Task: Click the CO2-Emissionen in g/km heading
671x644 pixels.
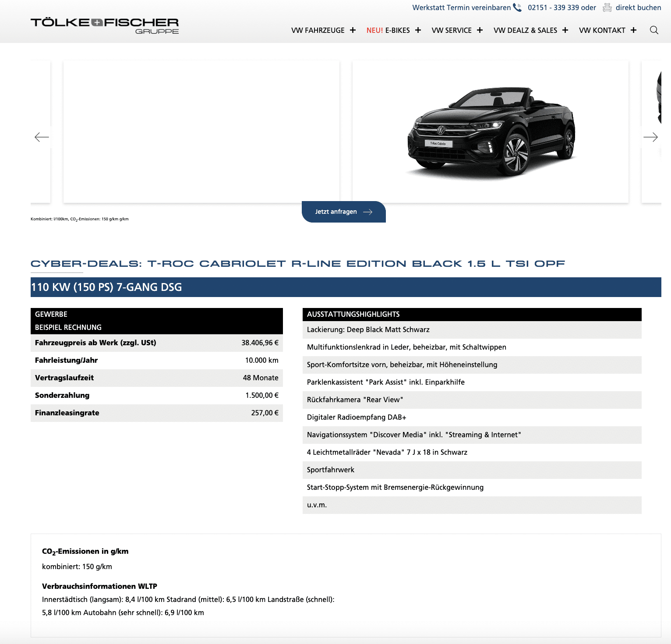Action: (85, 552)
